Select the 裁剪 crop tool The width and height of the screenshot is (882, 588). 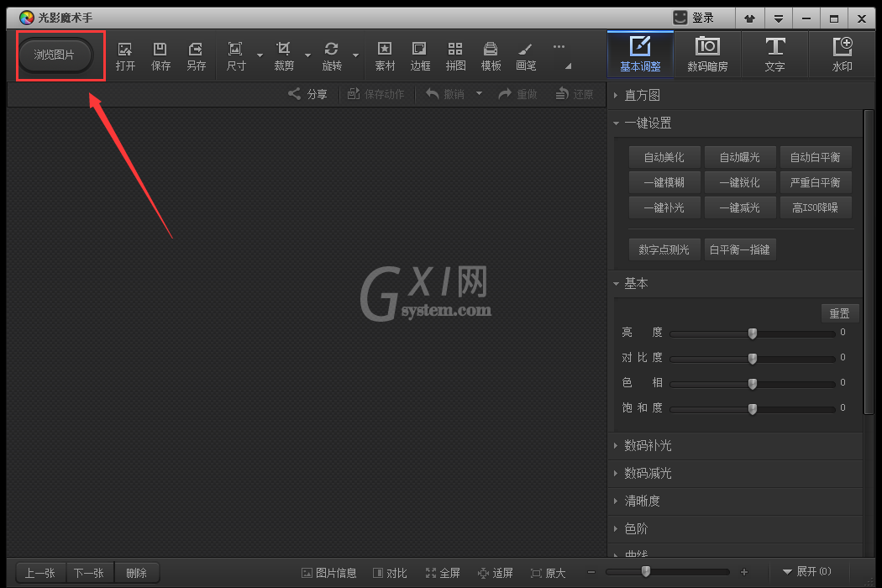point(284,56)
